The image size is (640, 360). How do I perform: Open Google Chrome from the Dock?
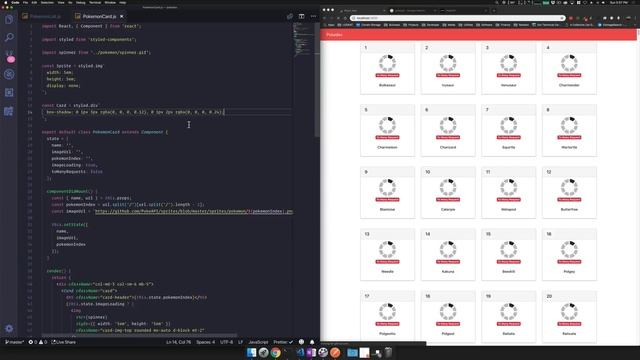pos(276,352)
